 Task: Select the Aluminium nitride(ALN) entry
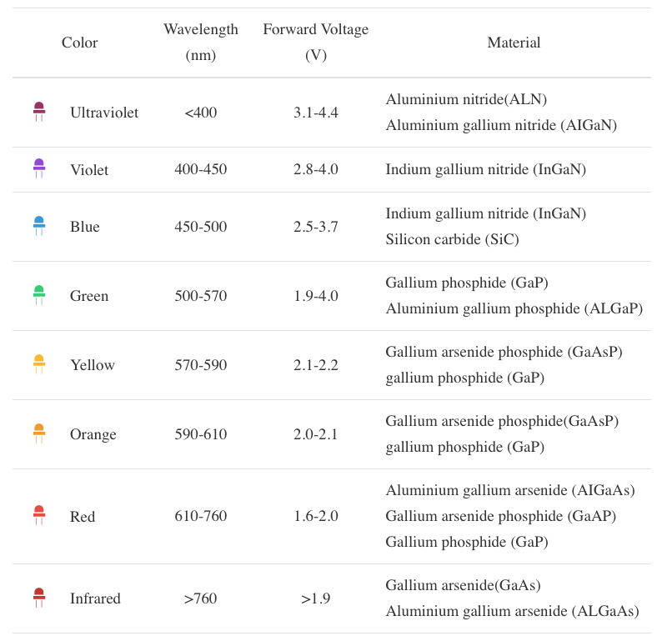pos(466,99)
